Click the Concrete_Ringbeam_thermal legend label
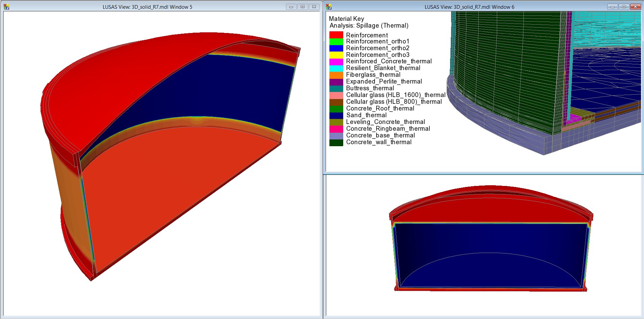Viewport: 644px width, 319px height. pos(388,129)
